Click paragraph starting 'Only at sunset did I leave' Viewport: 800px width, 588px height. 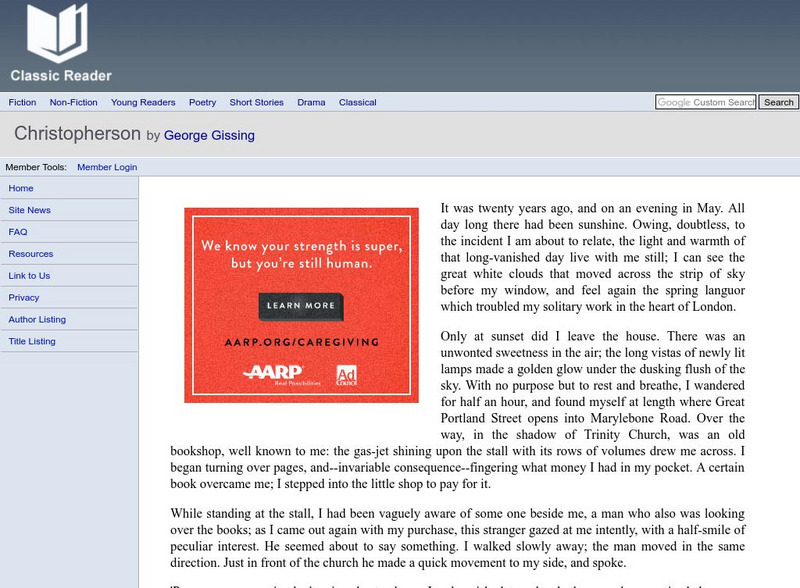[x=458, y=410]
